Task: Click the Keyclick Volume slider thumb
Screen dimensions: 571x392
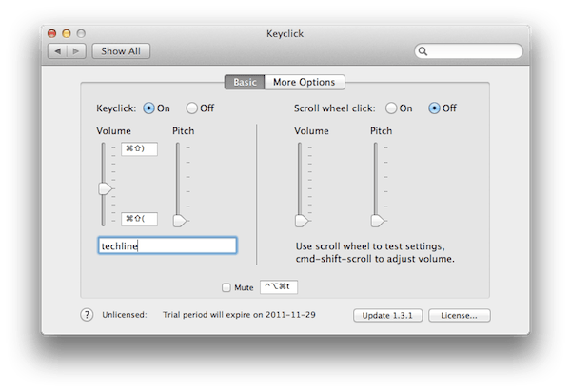Action: 106,188
